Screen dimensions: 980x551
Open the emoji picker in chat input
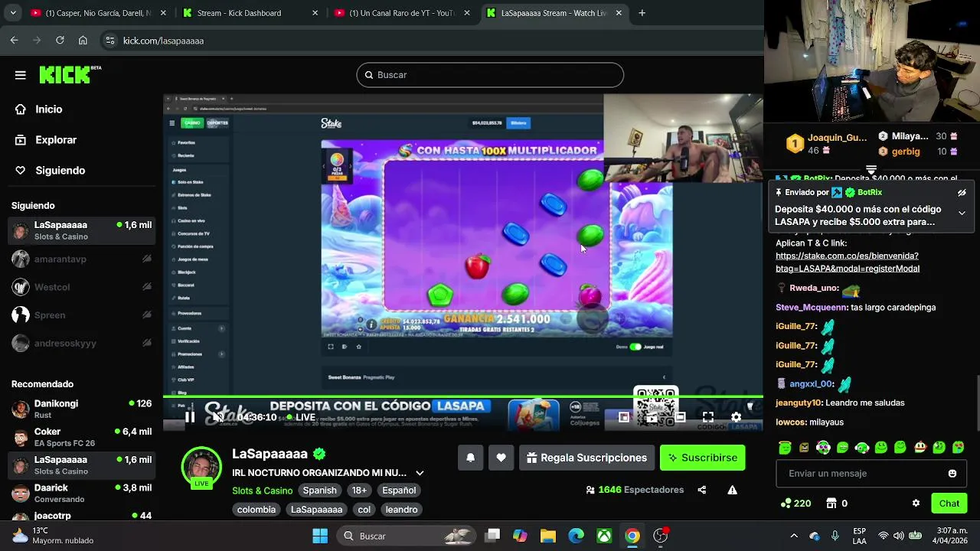(952, 474)
